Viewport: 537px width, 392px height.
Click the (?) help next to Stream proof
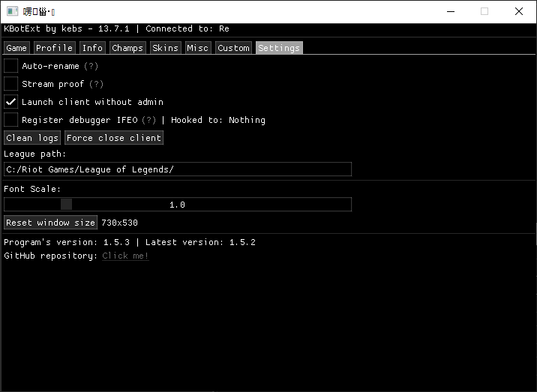coord(96,84)
